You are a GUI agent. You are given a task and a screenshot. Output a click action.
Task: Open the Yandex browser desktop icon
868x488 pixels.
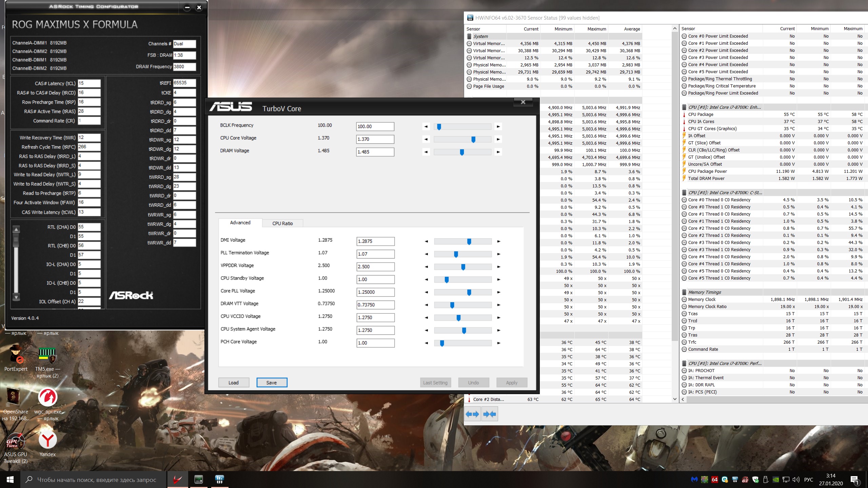tap(47, 440)
